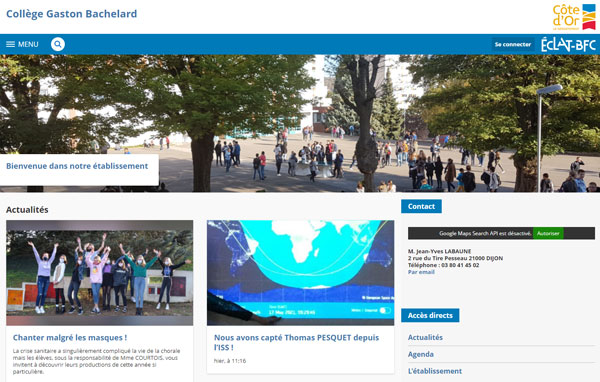Image resolution: width=600 pixels, height=382 pixels.
Task: Open Actualités in Accès directs list
Action: click(425, 337)
